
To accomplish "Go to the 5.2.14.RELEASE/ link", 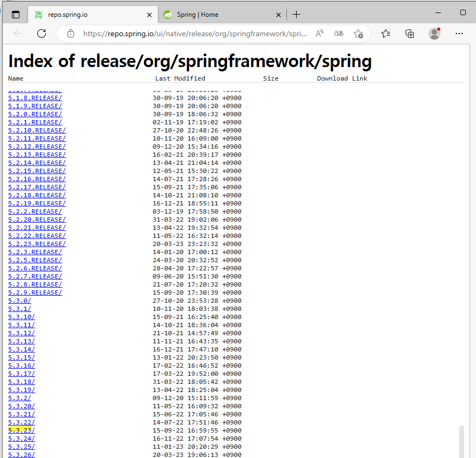I will [37, 163].
